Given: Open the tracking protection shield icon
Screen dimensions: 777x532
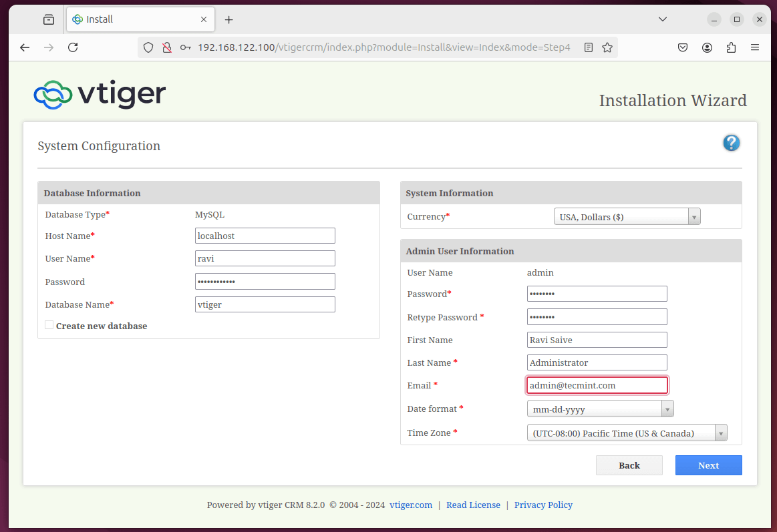Looking at the screenshot, I should (148, 47).
